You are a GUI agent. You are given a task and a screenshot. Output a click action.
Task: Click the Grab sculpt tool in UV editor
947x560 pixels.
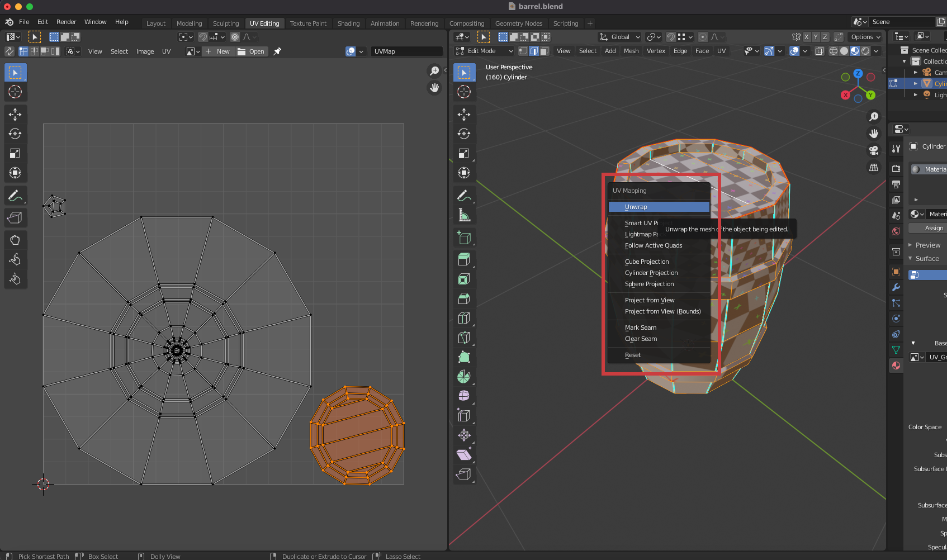[x=15, y=240]
